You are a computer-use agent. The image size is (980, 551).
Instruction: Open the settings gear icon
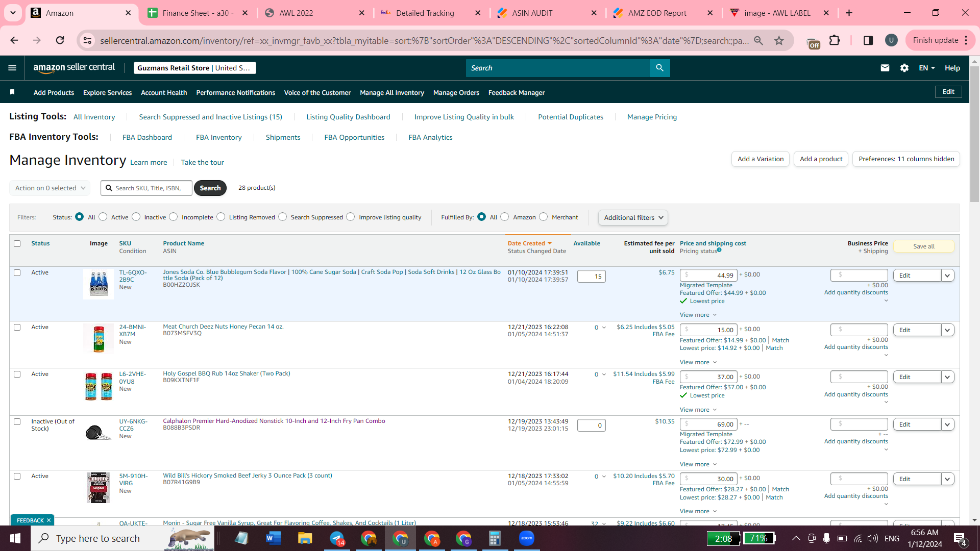click(904, 68)
